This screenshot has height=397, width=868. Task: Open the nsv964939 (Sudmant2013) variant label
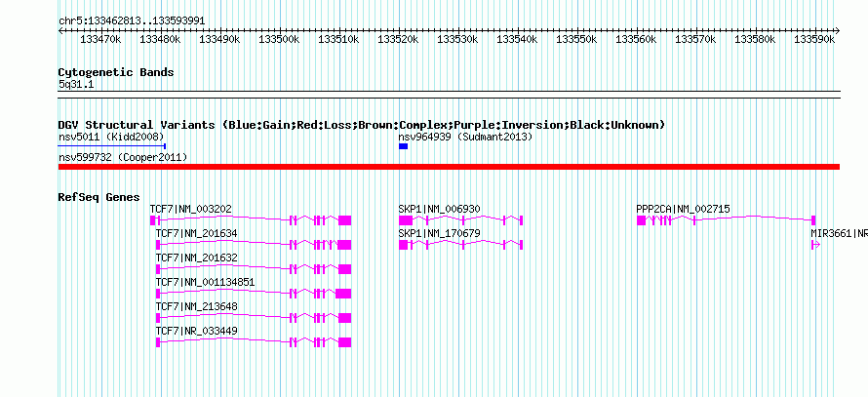(x=465, y=137)
